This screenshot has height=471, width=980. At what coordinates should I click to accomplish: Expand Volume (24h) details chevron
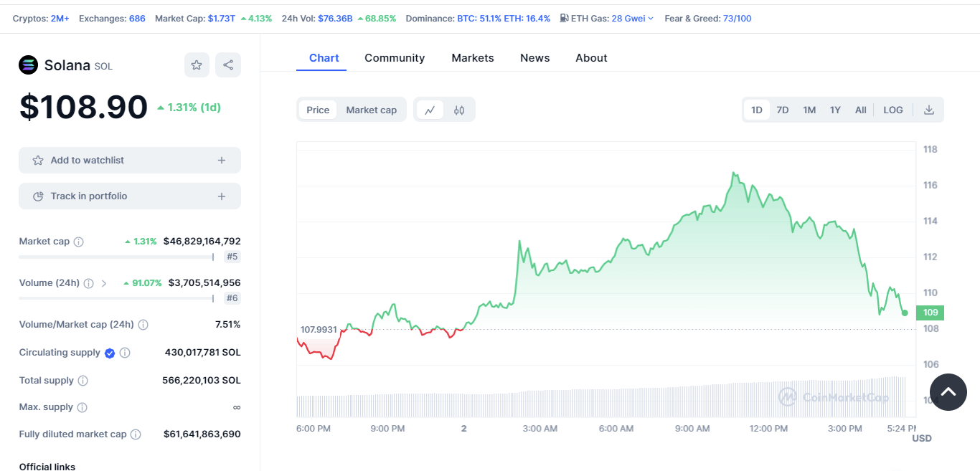tap(104, 283)
